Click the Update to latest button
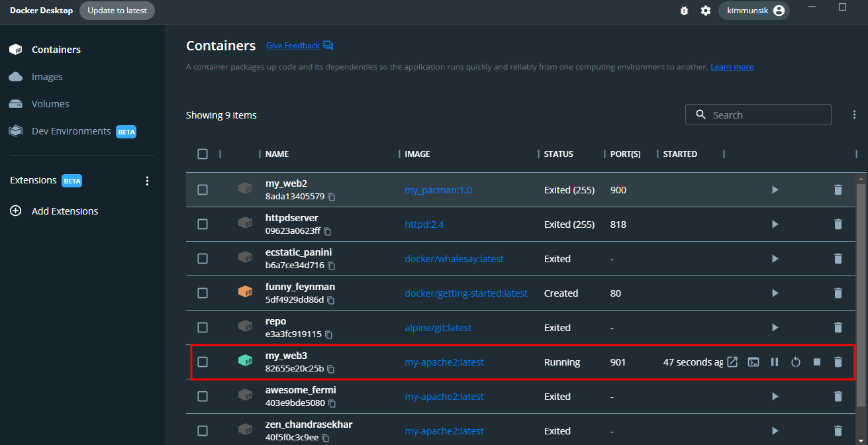868x445 pixels. 117,11
